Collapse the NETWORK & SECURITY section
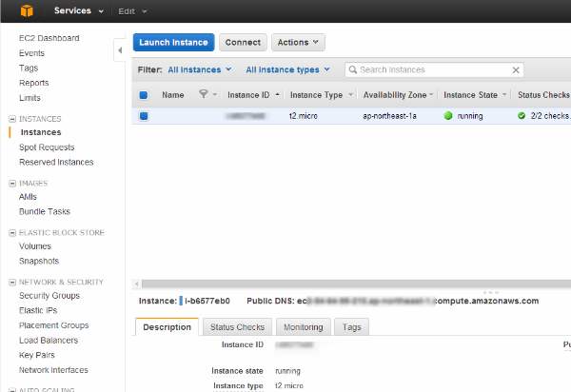Screen dimensions: 571x392 point(12,282)
